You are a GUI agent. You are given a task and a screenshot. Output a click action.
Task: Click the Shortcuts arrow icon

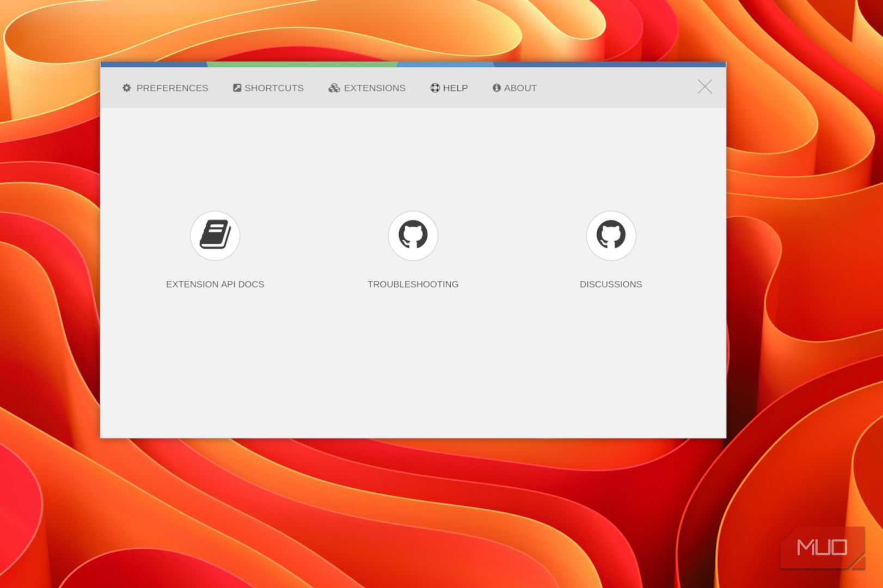pyautogui.click(x=237, y=88)
